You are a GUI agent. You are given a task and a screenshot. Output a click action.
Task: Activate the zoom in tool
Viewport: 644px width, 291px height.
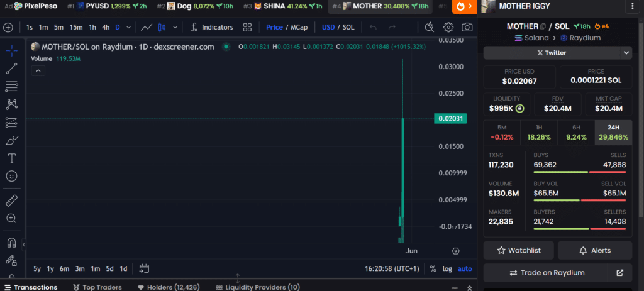click(12, 218)
